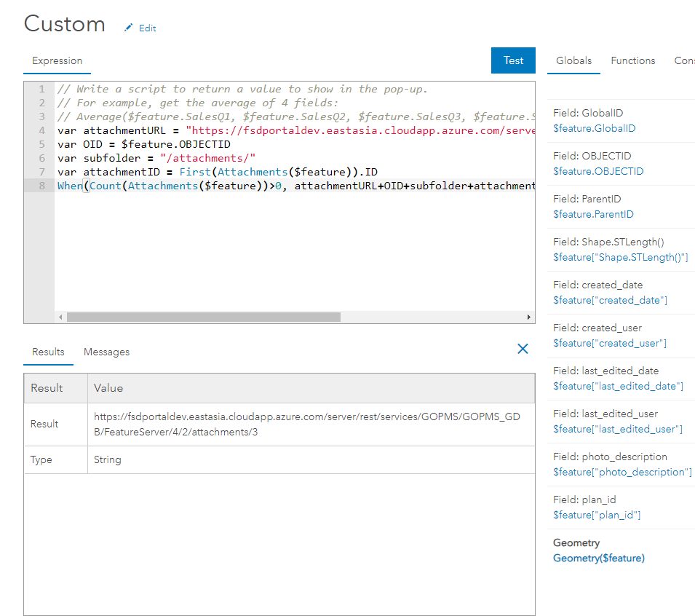Select the Messages tab
This screenshot has width=695, height=616.
[106, 352]
